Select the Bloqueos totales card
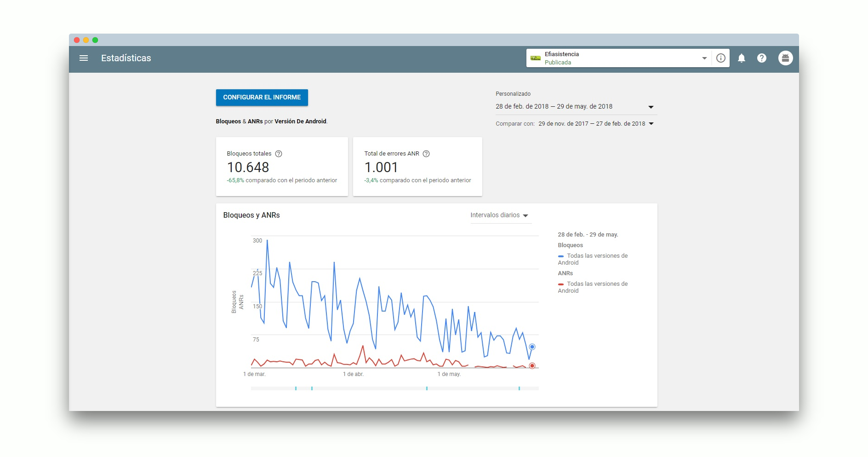 [x=282, y=167]
